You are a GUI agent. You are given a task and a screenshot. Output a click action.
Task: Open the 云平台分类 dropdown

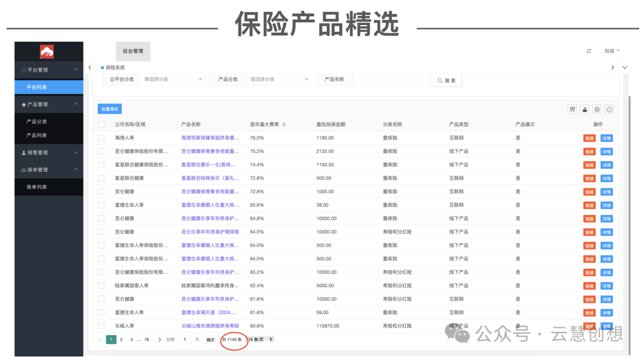(x=173, y=79)
